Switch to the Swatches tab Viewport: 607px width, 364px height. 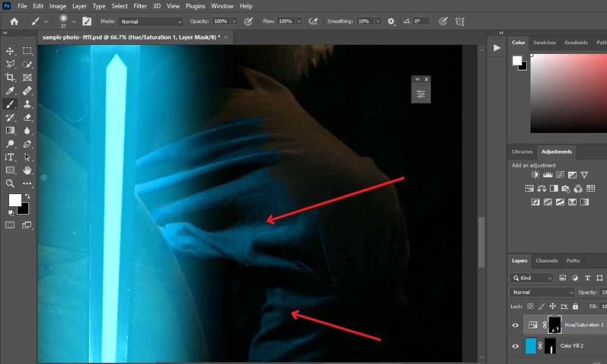[544, 42]
